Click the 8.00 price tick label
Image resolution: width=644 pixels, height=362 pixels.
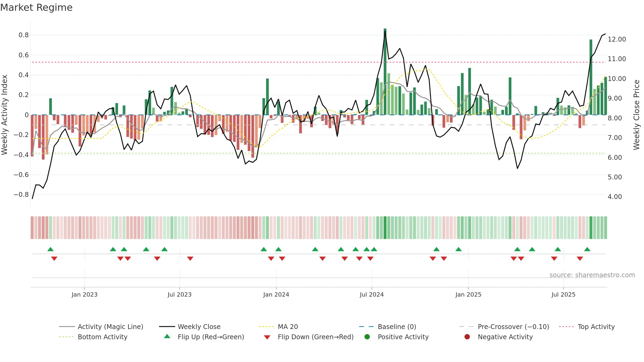pos(615,118)
